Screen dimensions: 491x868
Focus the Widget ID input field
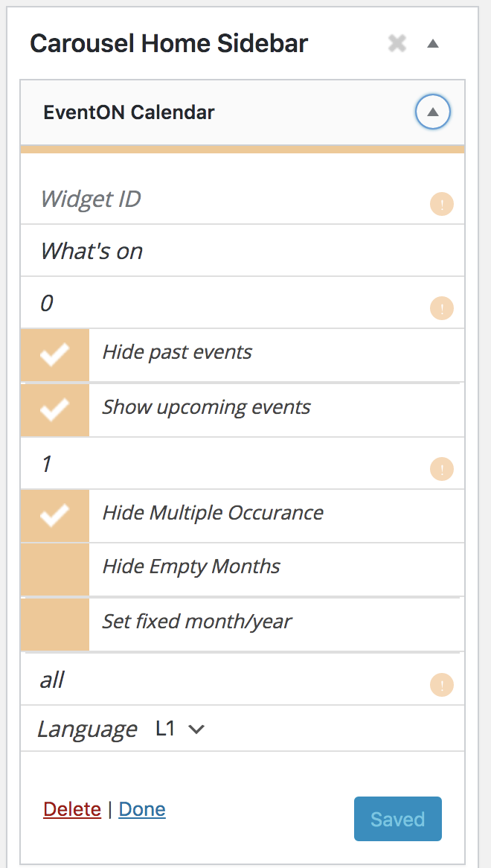pyautogui.click(x=223, y=200)
